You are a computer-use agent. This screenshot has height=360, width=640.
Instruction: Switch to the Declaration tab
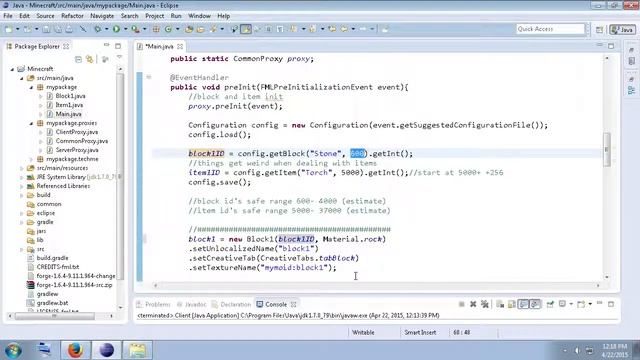coord(232,304)
